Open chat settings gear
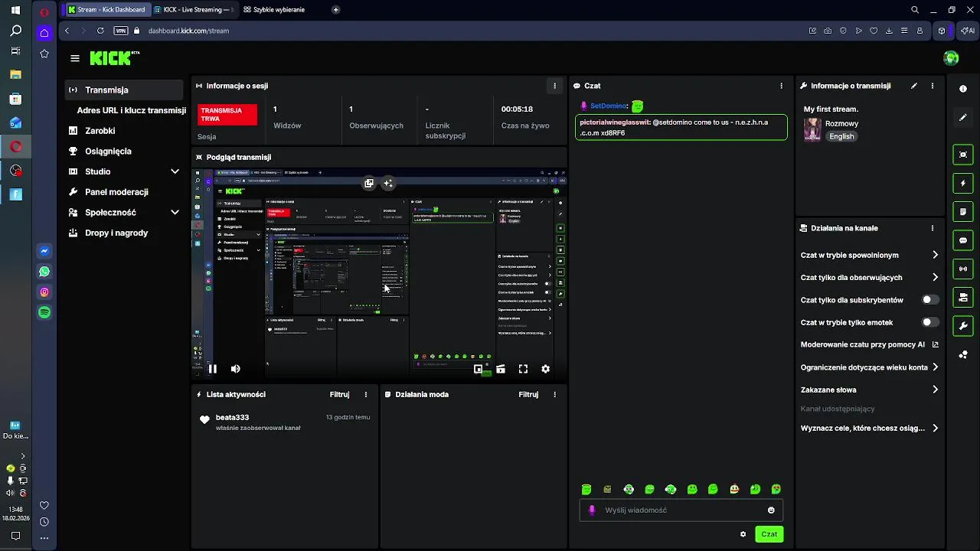Screen dimensions: 980x551 coord(743,534)
